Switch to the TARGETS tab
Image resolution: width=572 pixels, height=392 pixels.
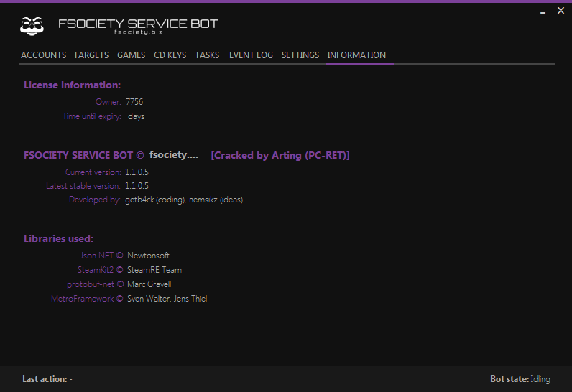[x=91, y=55]
